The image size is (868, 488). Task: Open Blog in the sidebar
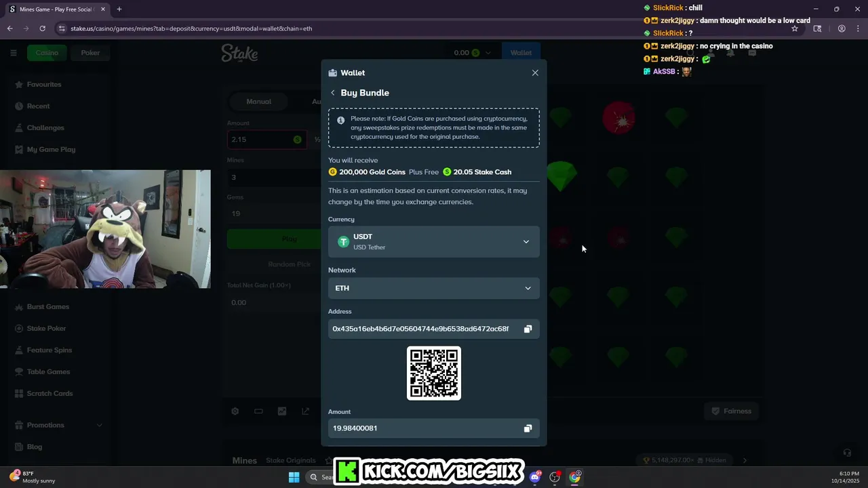tap(34, 447)
